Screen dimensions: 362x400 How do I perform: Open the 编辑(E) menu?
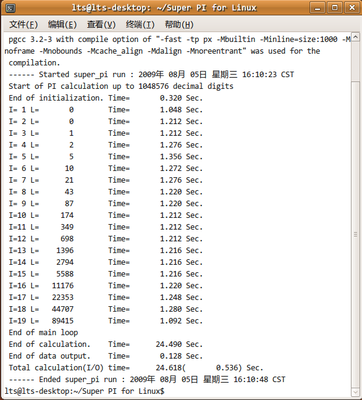pyautogui.click(x=62, y=24)
